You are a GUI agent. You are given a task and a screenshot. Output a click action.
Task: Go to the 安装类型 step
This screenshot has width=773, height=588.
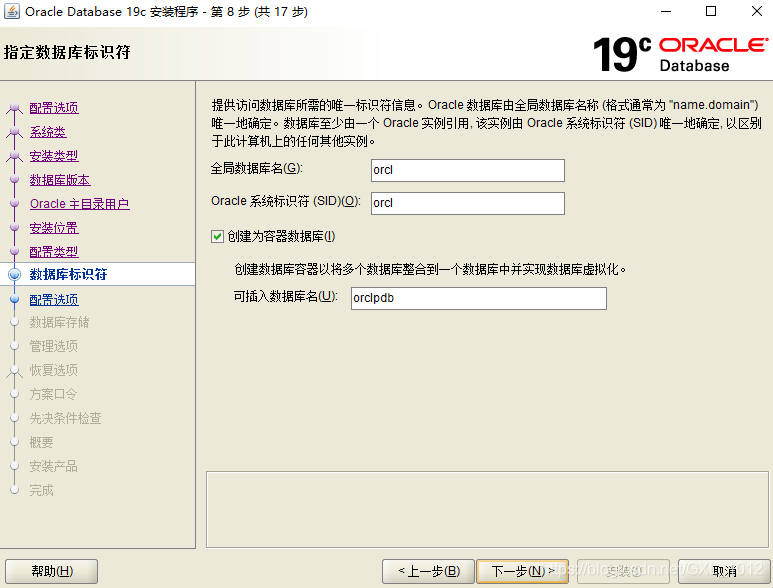pos(54,156)
